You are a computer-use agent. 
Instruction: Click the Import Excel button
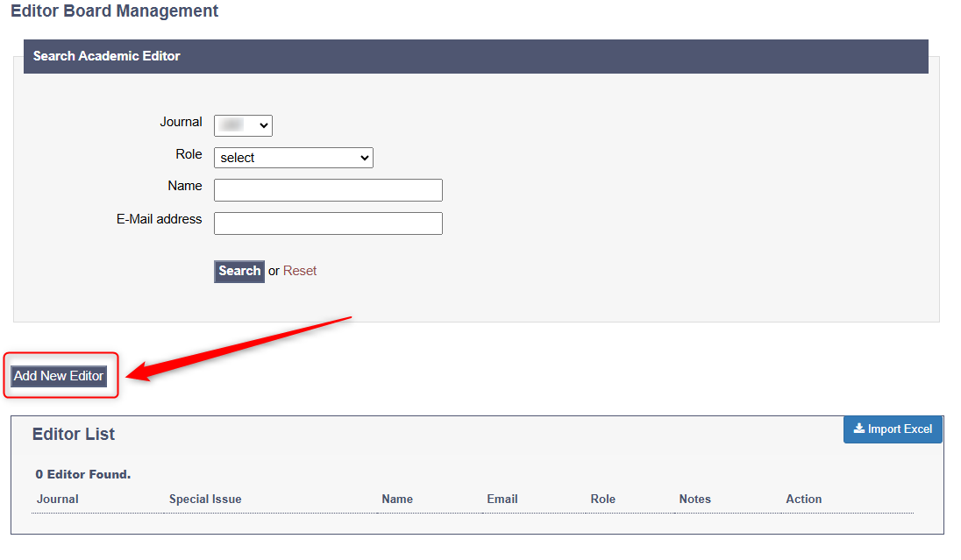[x=893, y=429]
